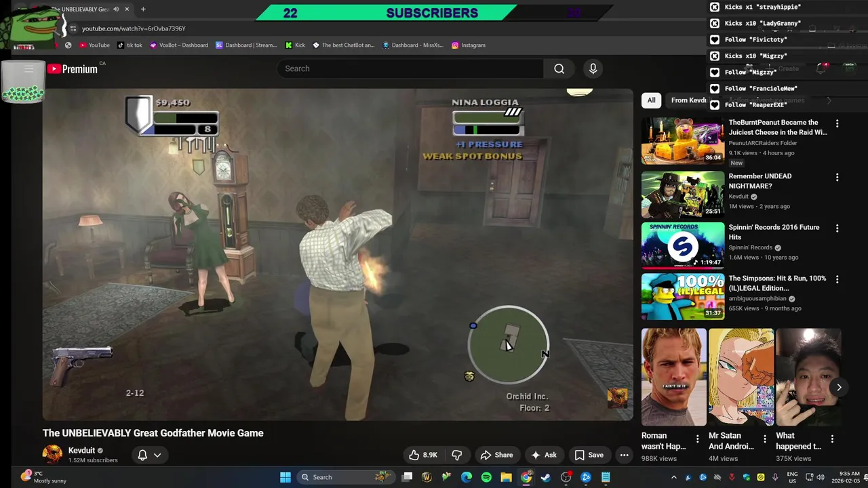Open the Ask AI button

point(543,455)
